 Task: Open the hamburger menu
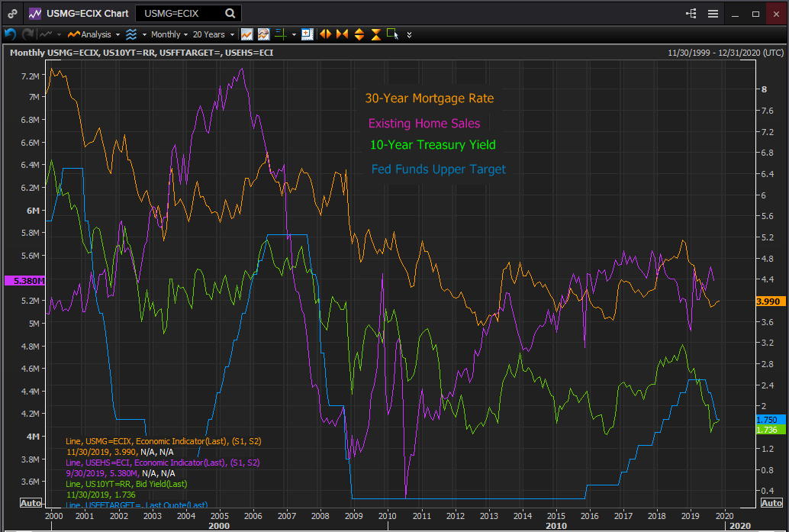[713, 14]
